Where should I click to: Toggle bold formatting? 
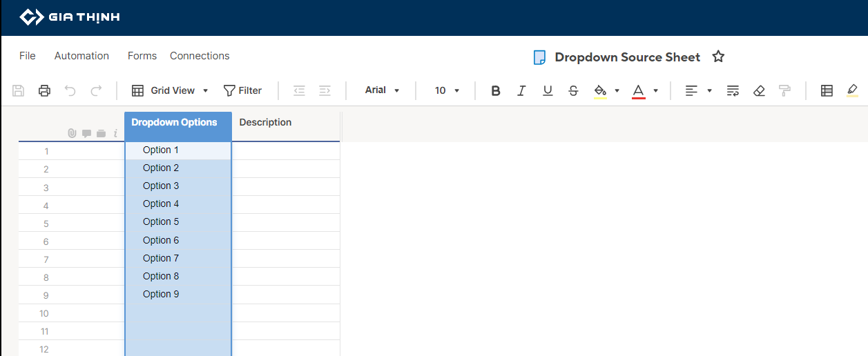(495, 90)
